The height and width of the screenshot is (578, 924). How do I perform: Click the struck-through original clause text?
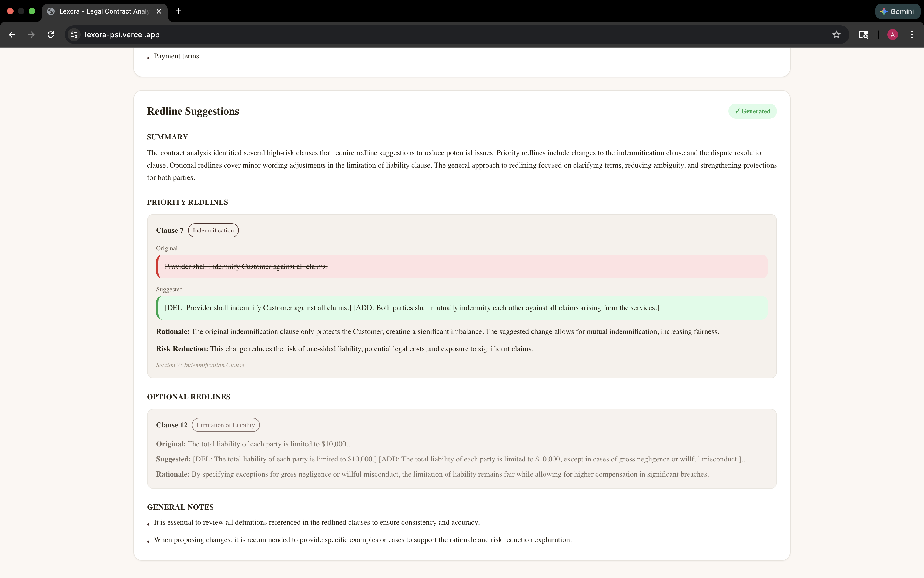pos(246,267)
